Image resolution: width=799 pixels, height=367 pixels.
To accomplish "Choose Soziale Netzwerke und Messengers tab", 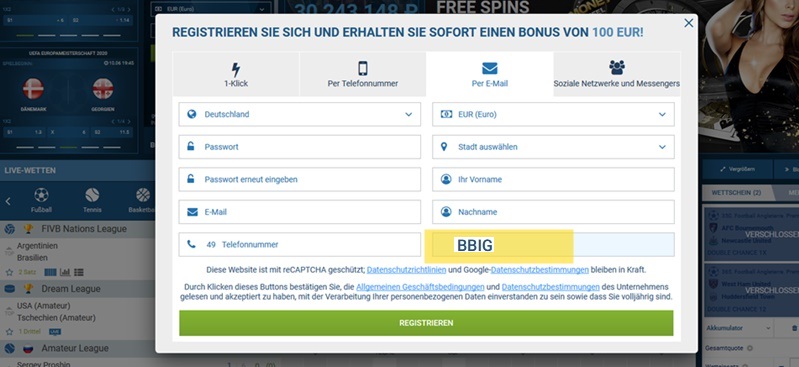I will click(x=617, y=74).
